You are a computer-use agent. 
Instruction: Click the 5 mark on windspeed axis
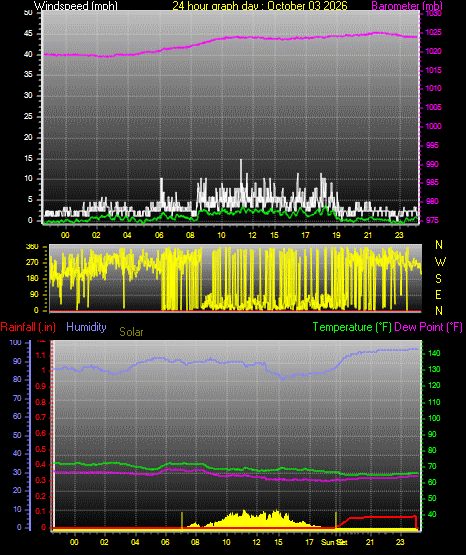click(x=30, y=199)
